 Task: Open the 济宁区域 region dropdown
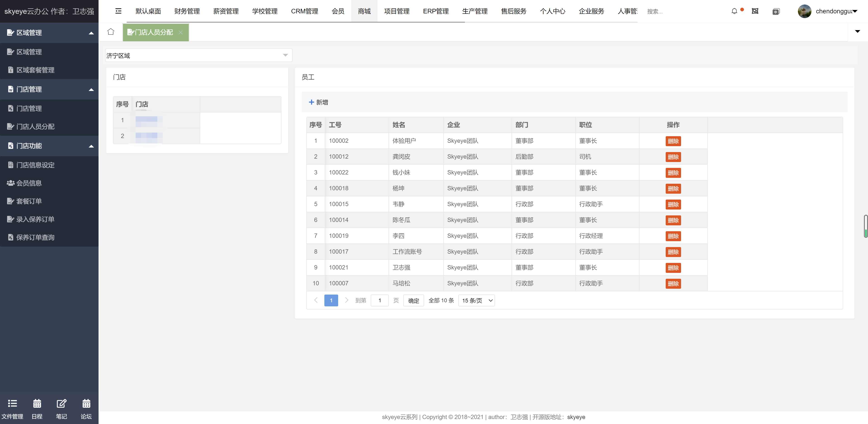point(198,55)
